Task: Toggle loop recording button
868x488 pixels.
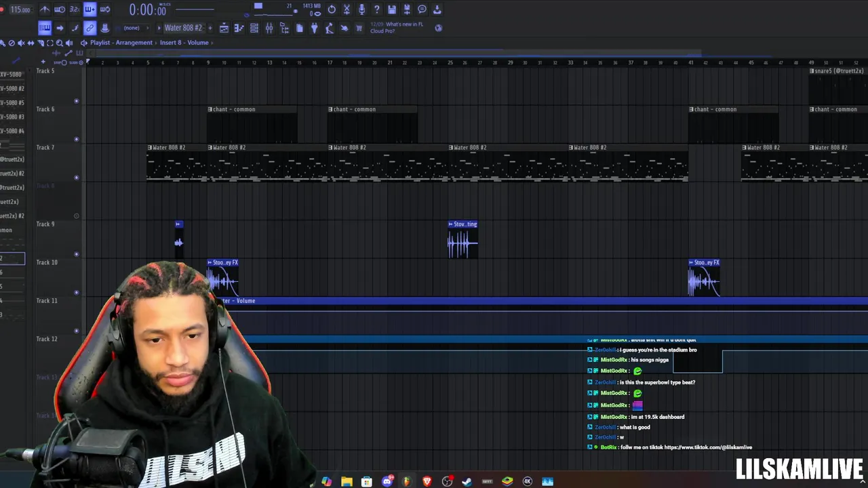Action: (104, 9)
